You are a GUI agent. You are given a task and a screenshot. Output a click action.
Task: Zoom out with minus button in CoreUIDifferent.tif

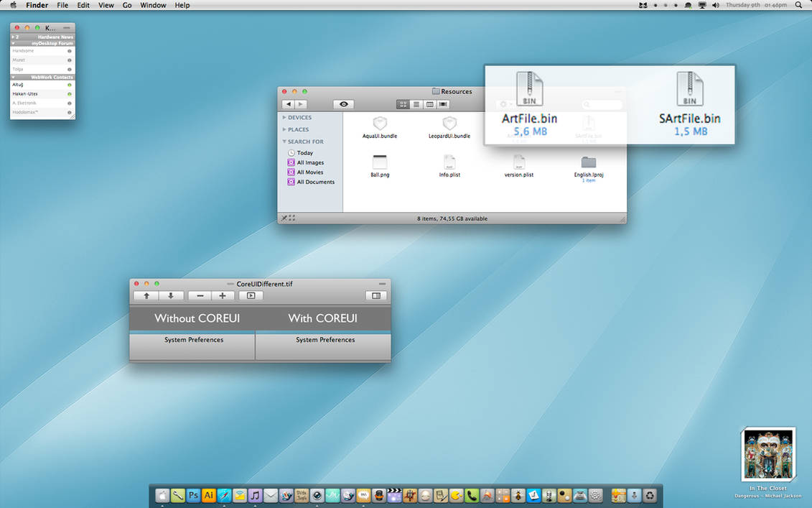(x=200, y=295)
